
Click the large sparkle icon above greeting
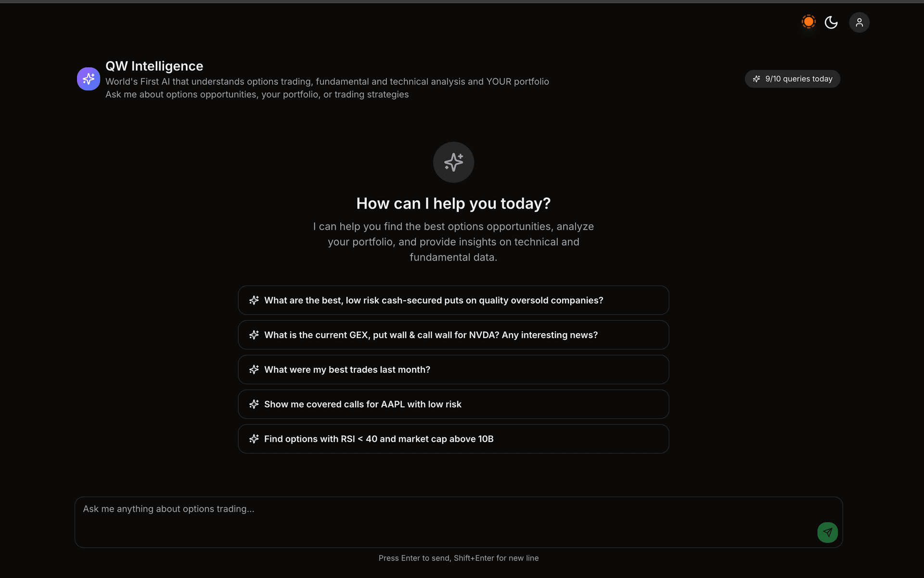click(x=453, y=162)
